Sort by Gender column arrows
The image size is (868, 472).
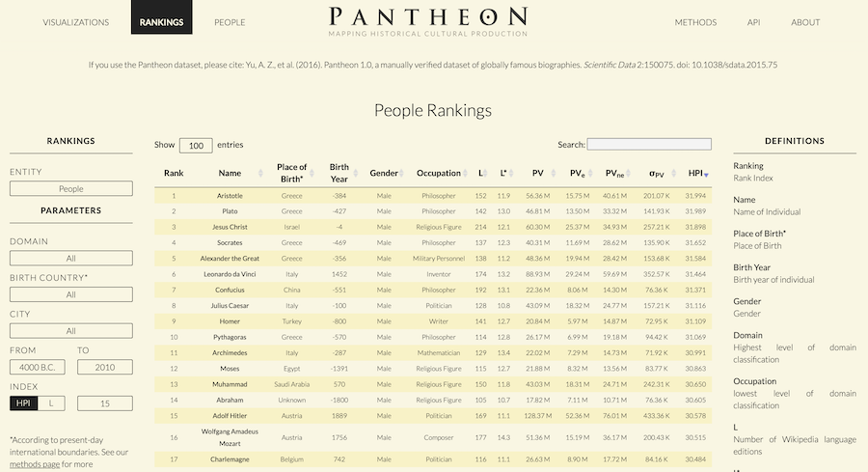401,174
